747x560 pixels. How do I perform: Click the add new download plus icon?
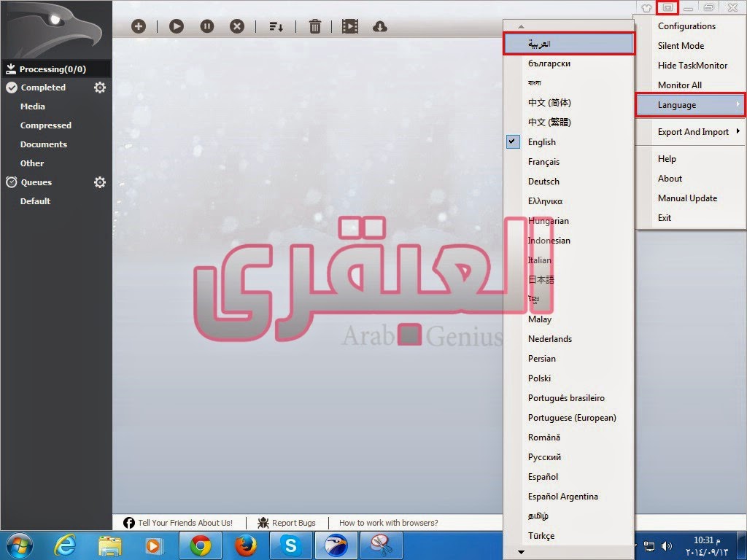139,26
